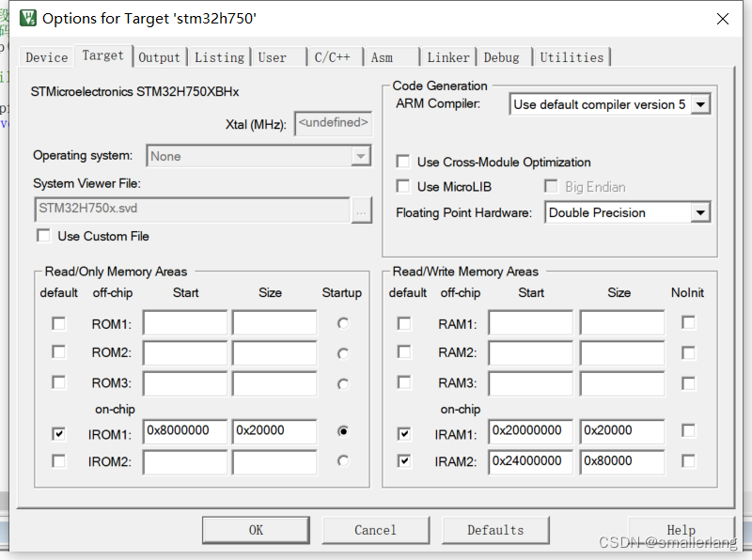Enable NoInit for RAM1
The image size is (752, 560).
[687, 320]
